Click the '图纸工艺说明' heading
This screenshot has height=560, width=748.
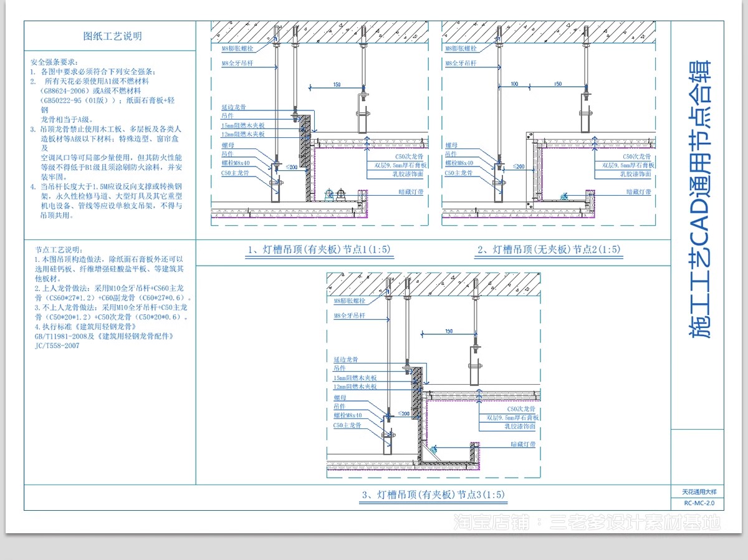point(113,36)
